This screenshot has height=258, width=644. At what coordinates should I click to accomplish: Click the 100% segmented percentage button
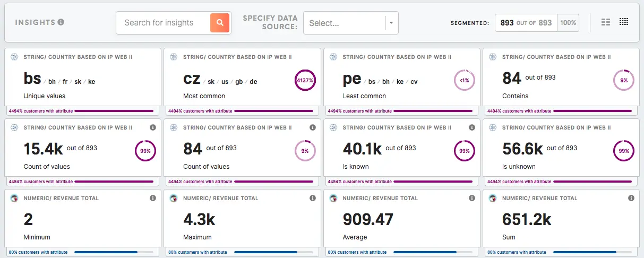(568, 23)
